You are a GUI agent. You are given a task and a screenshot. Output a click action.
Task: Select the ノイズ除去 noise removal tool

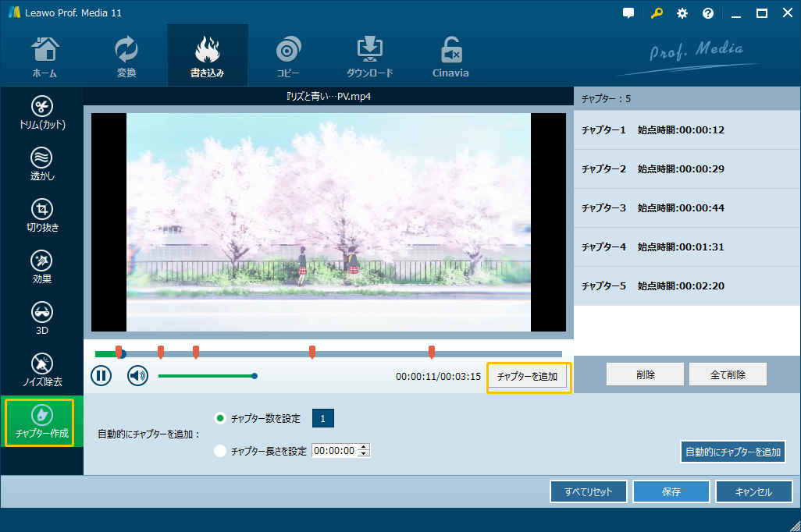(42, 371)
